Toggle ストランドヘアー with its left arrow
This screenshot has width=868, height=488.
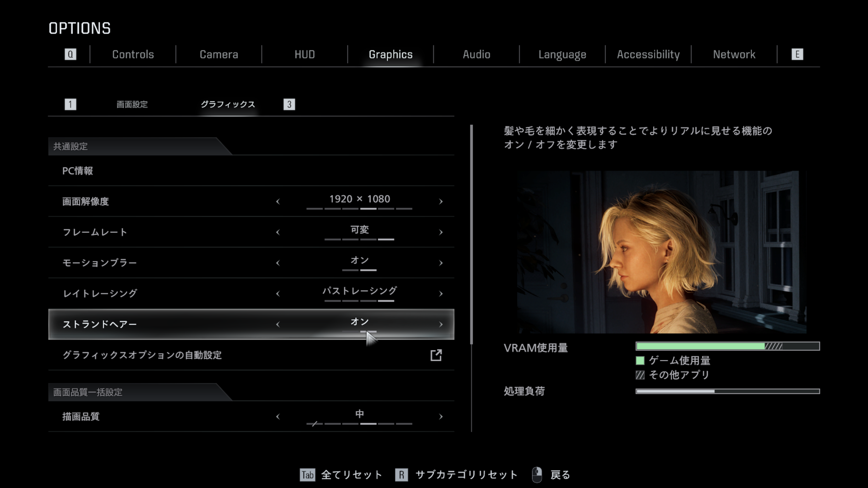278,324
